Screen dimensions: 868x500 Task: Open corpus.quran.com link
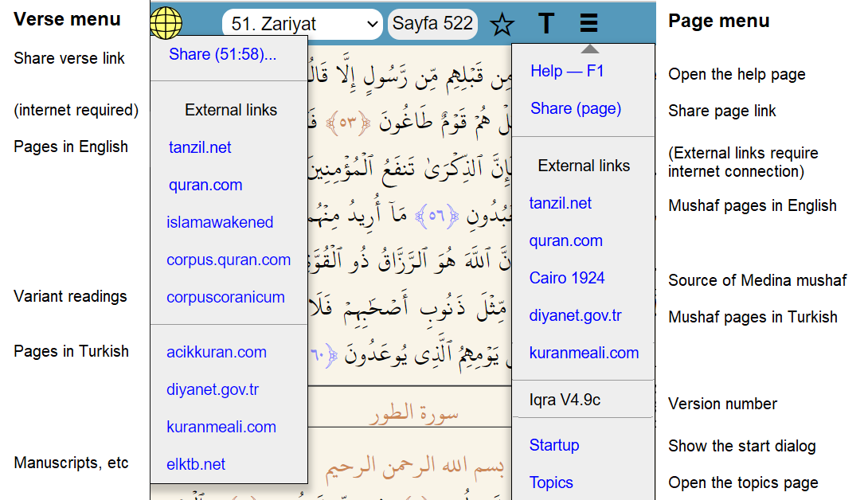point(229,260)
